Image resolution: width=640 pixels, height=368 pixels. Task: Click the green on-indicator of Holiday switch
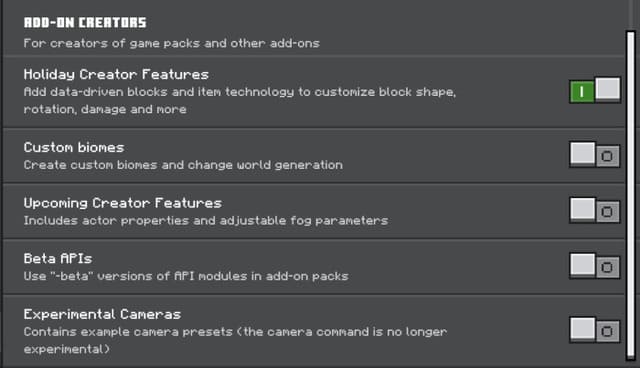[x=582, y=92]
